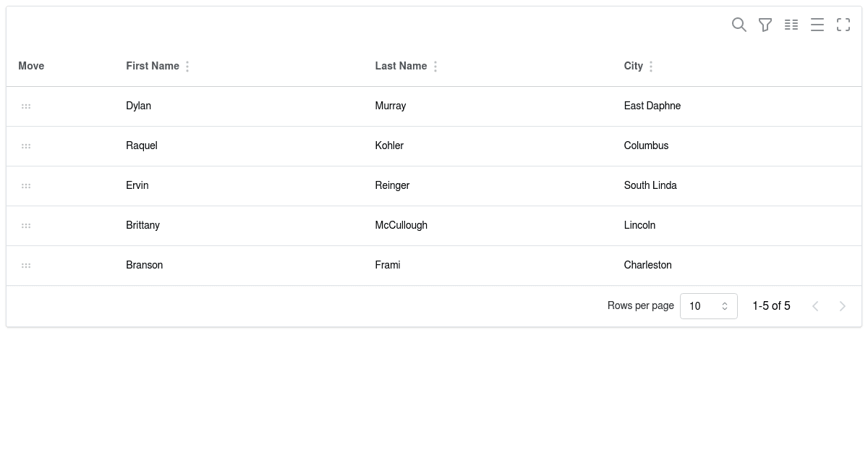Grab the move handle for Brittany row
This screenshot has width=868, height=456.
pos(26,226)
